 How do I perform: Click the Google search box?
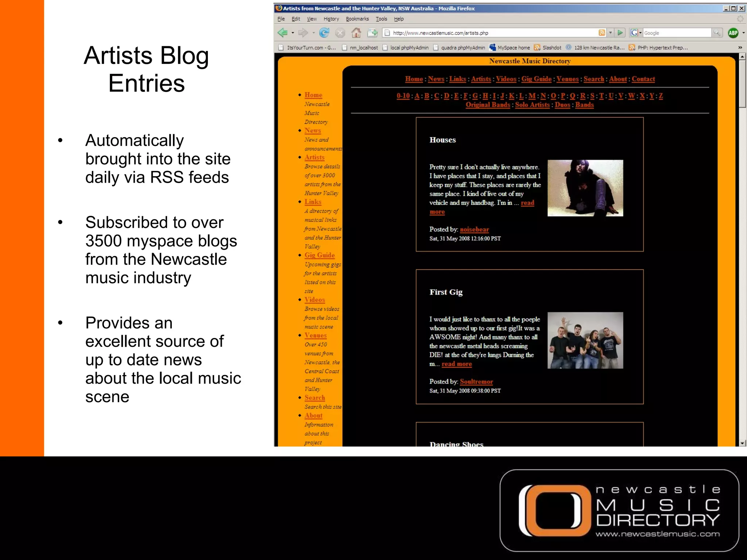tap(677, 33)
